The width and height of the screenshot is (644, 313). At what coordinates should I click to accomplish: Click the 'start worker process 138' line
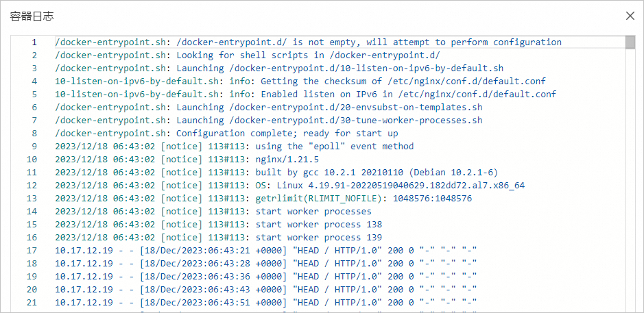coord(218,225)
